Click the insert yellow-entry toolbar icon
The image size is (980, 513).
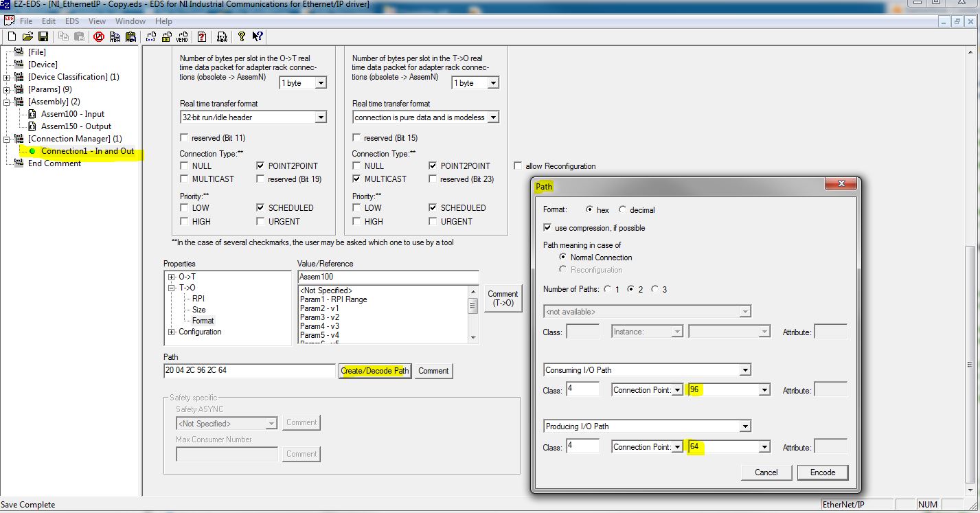166,36
